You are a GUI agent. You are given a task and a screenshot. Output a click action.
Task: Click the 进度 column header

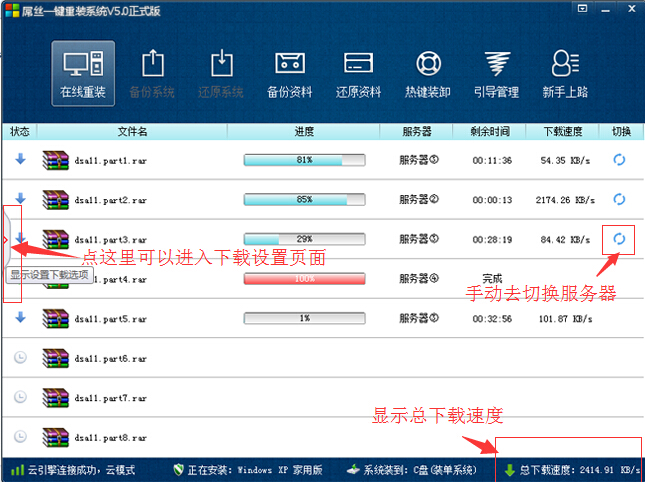pyautogui.click(x=304, y=131)
